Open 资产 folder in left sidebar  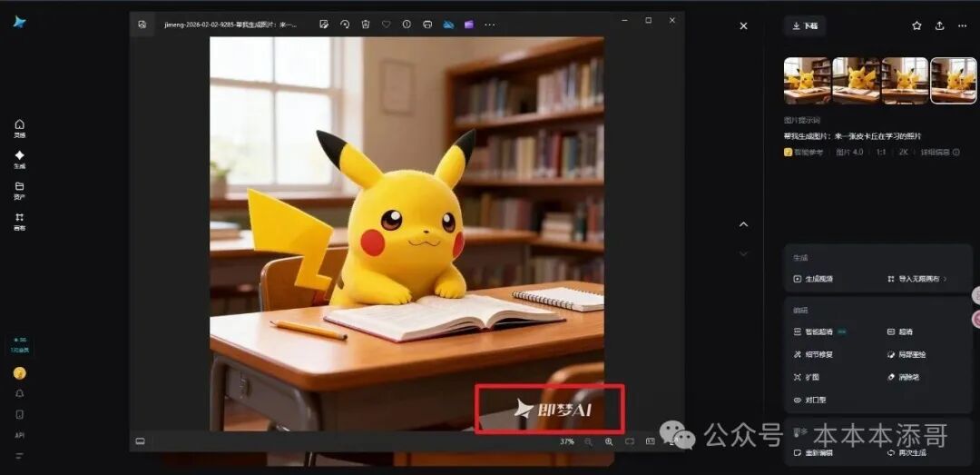(x=19, y=191)
